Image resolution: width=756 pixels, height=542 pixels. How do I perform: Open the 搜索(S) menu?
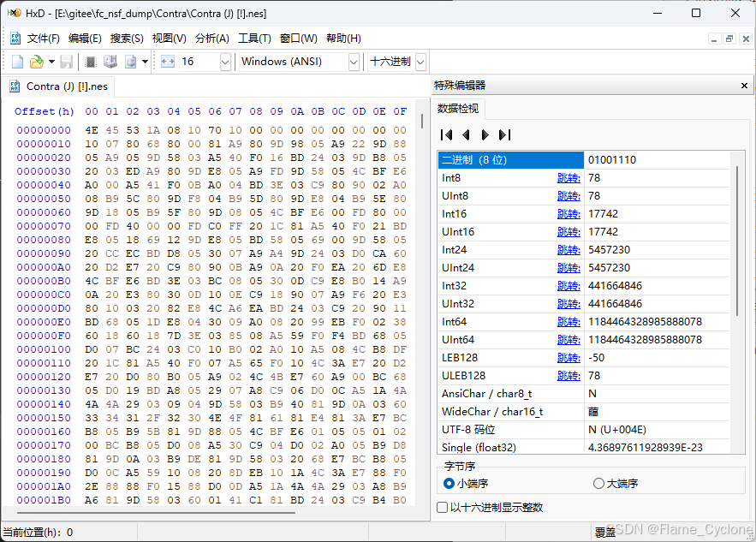[127, 39]
